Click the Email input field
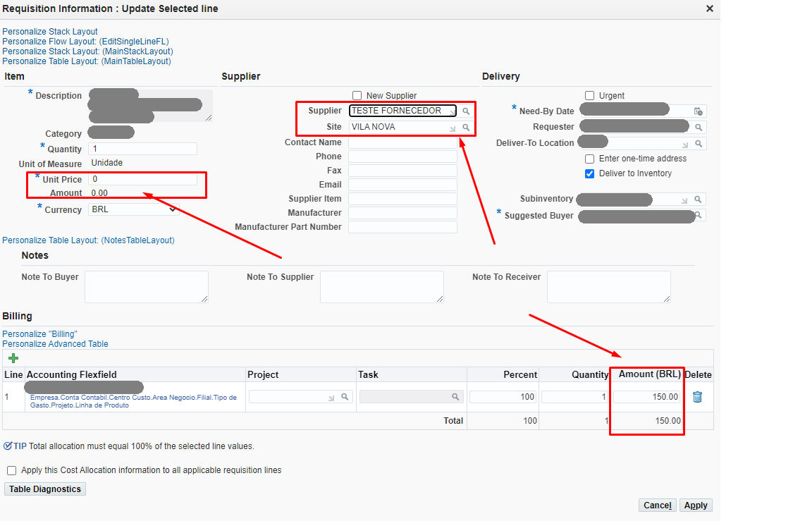The height and width of the screenshot is (521, 812). tap(402, 185)
